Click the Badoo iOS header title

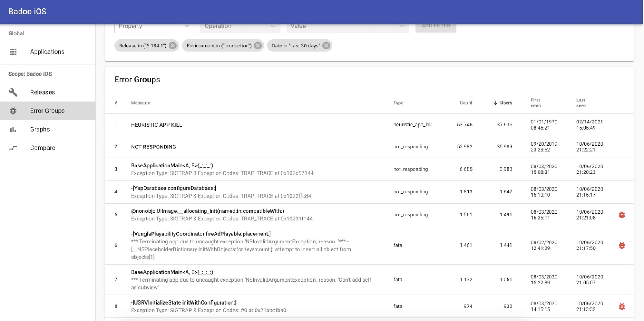pos(27,12)
